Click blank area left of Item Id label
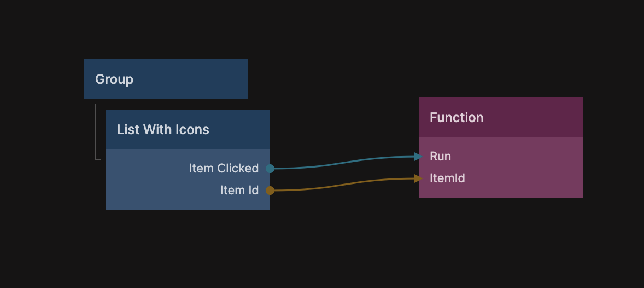 pos(153,191)
